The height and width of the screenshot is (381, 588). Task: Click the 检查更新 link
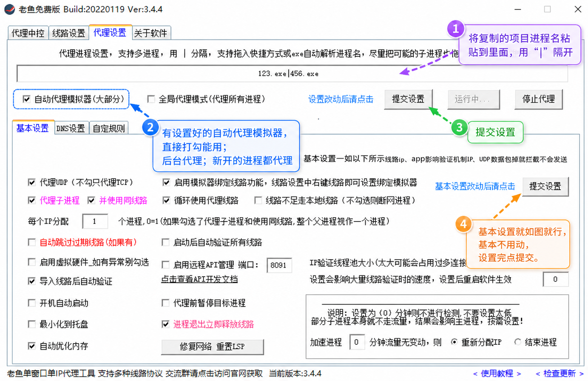(560, 373)
